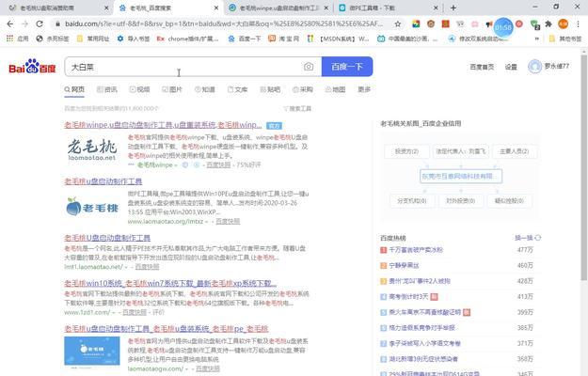Open the hot search entry at 477万
Screen dimensions: 588x376
[x=416, y=250]
